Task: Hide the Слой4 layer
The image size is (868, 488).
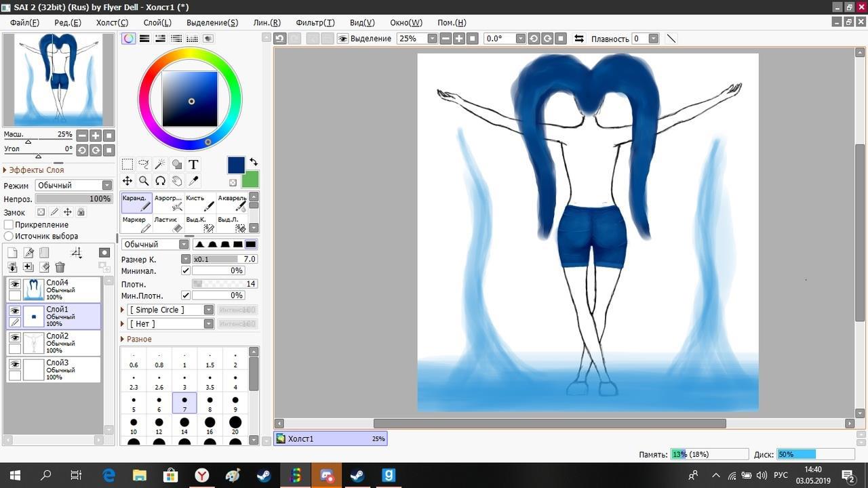Action: [x=15, y=285]
